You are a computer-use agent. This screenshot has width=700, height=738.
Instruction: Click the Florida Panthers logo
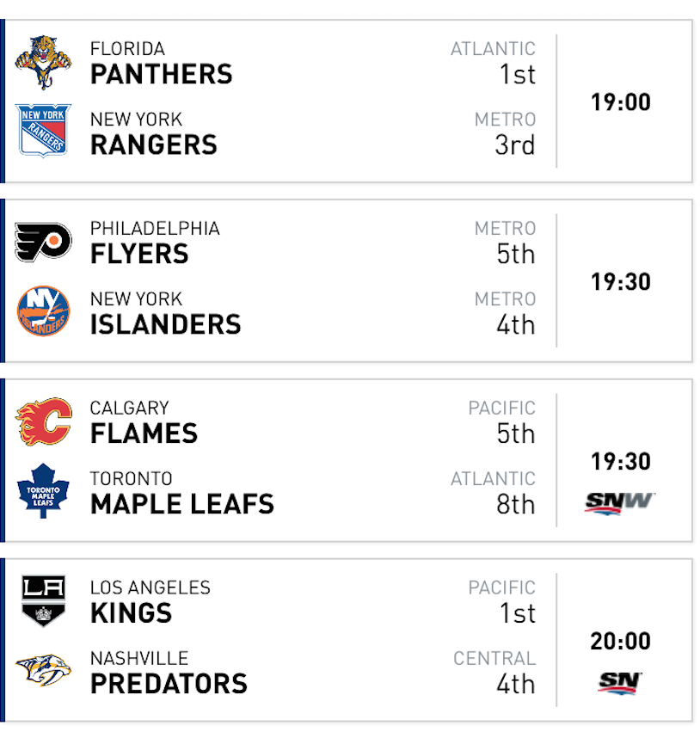[x=43, y=62]
